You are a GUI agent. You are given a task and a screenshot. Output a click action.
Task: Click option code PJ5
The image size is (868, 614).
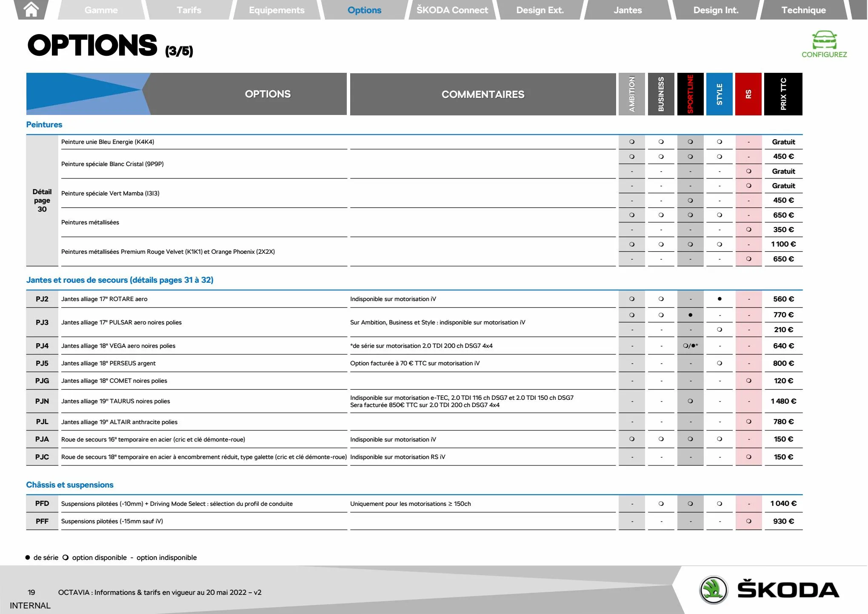pos(42,363)
